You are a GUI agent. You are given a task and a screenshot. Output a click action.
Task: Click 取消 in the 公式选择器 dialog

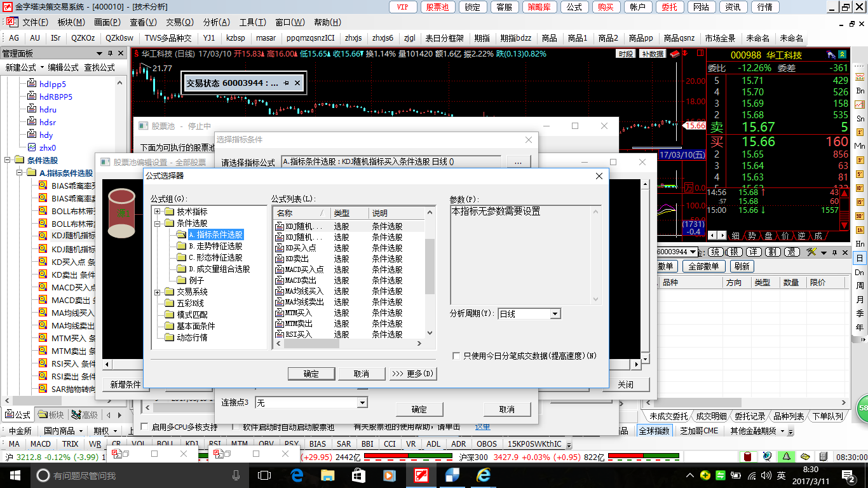pyautogui.click(x=362, y=374)
